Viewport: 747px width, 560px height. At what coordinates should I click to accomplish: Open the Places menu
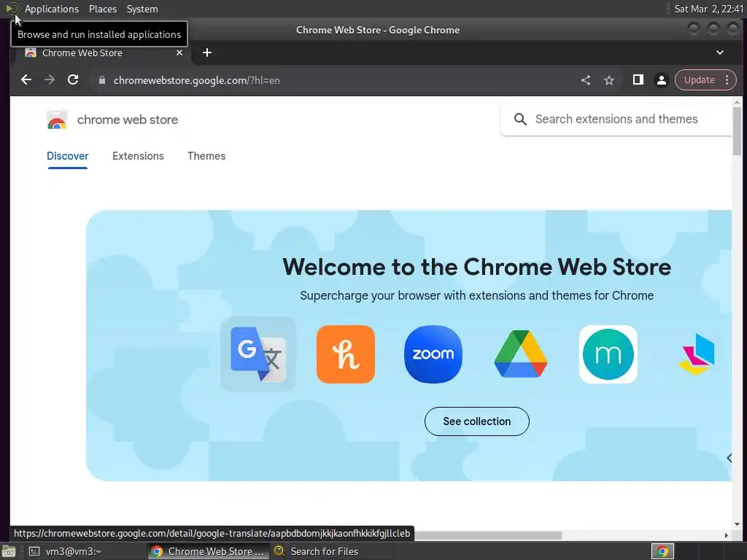click(102, 9)
